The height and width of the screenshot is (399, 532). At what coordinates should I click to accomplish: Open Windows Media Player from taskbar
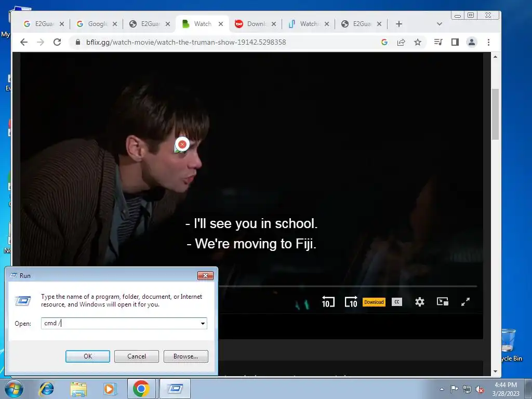click(109, 389)
